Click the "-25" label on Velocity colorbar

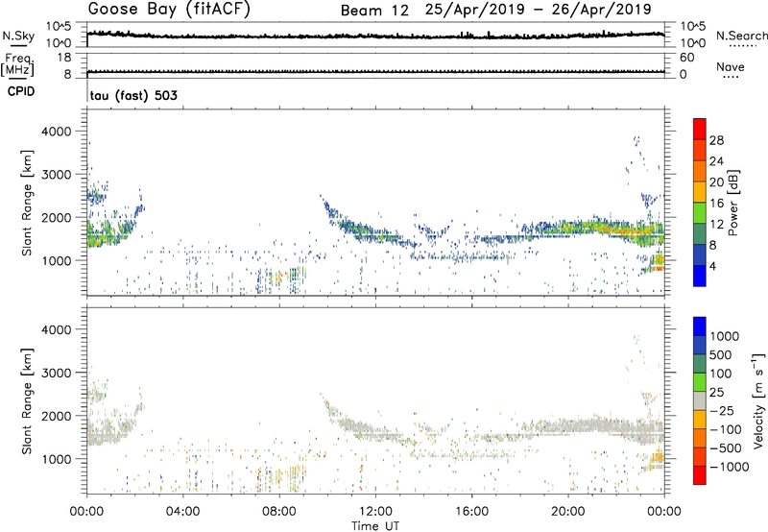click(x=722, y=411)
